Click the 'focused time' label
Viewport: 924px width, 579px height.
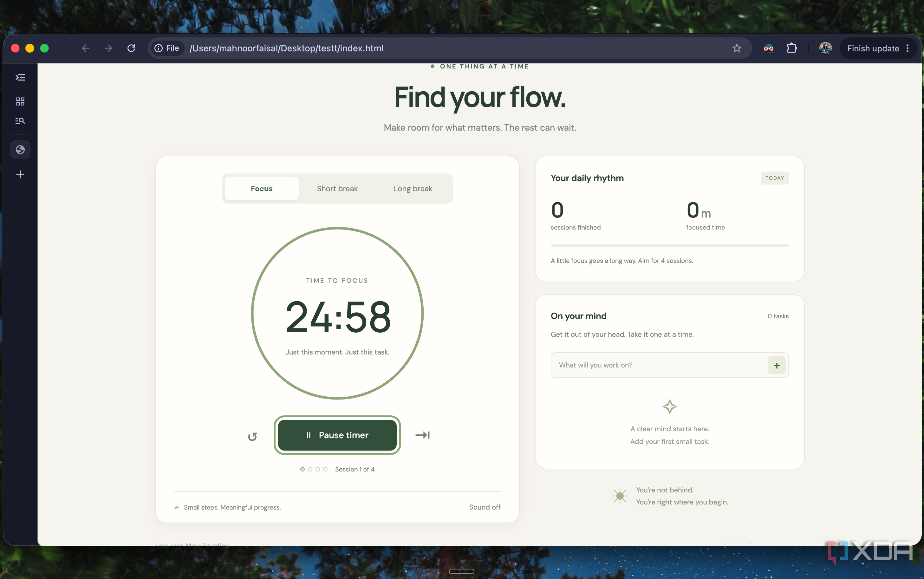pyautogui.click(x=705, y=227)
